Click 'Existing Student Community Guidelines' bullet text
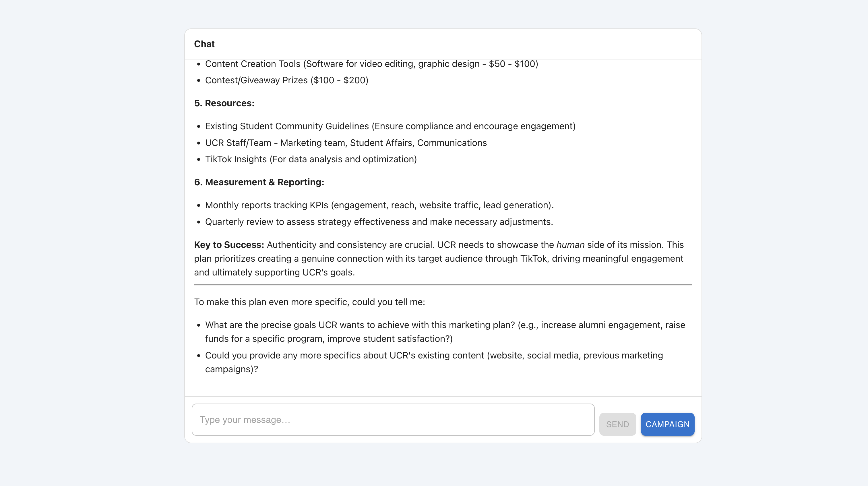Viewport: 868px width, 486px height. click(390, 126)
